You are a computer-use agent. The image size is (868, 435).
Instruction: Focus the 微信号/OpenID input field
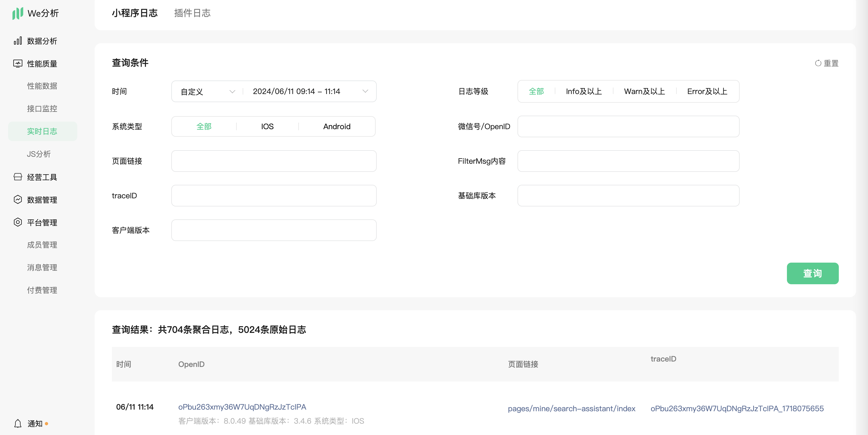click(x=628, y=126)
